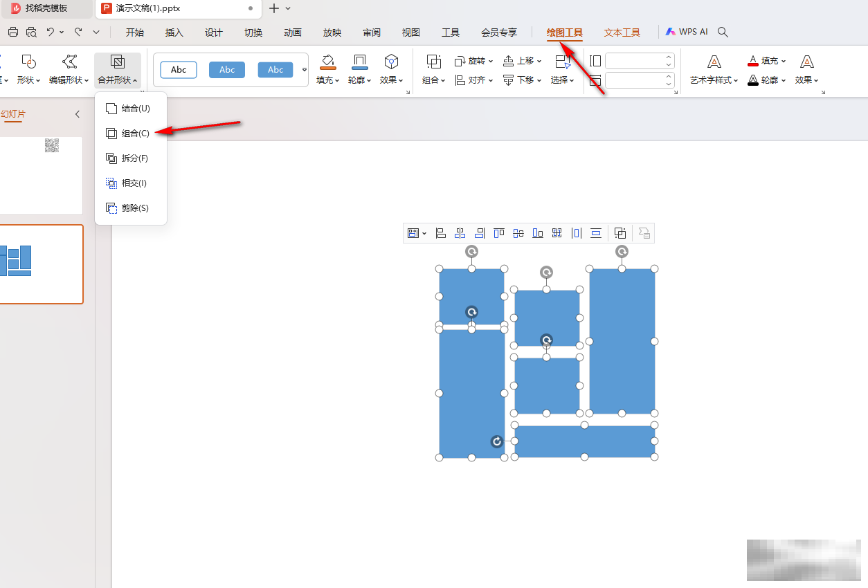
Task: Open the 审阅 tab
Action: tap(372, 33)
